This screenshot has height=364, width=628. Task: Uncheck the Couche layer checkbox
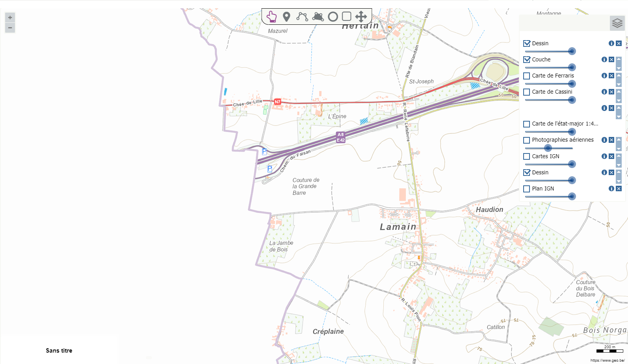pos(527,59)
